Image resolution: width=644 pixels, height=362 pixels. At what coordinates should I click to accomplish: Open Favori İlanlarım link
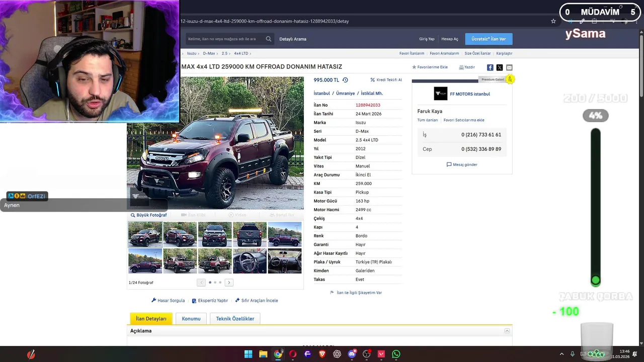click(x=412, y=53)
